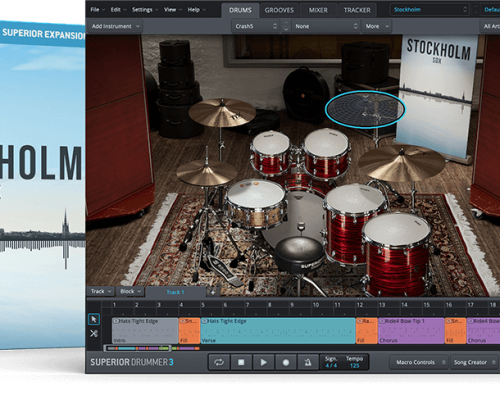Switch to the MIXER tab
Image resolution: width=500 pixels, height=400 pixels.
318,10
